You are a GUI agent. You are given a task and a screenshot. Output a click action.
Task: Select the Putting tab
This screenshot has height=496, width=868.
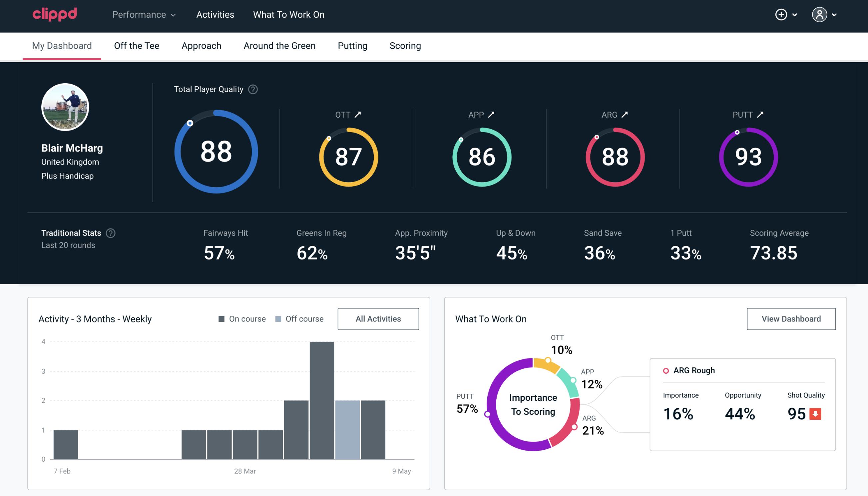point(352,46)
